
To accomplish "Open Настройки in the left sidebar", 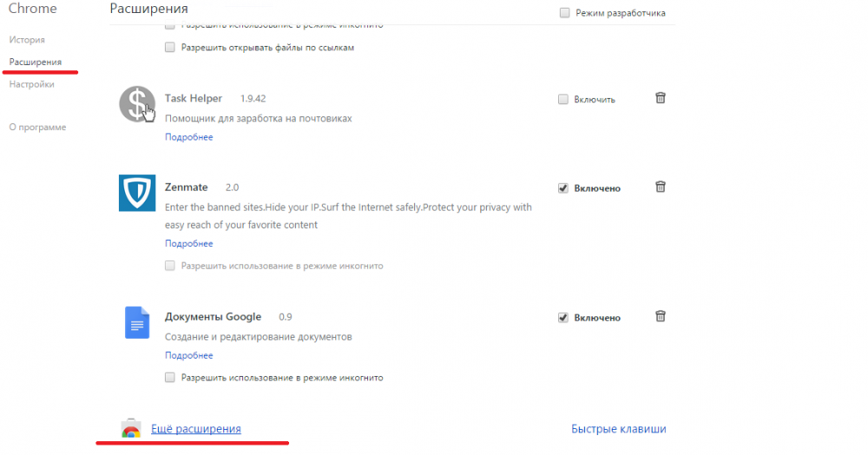I will pyautogui.click(x=32, y=84).
